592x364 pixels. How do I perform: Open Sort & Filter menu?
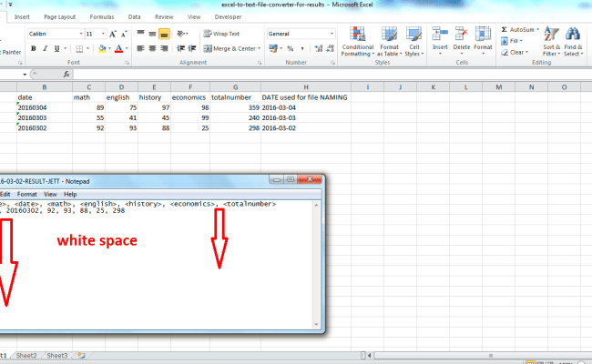pyautogui.click(x=552, y=42)
